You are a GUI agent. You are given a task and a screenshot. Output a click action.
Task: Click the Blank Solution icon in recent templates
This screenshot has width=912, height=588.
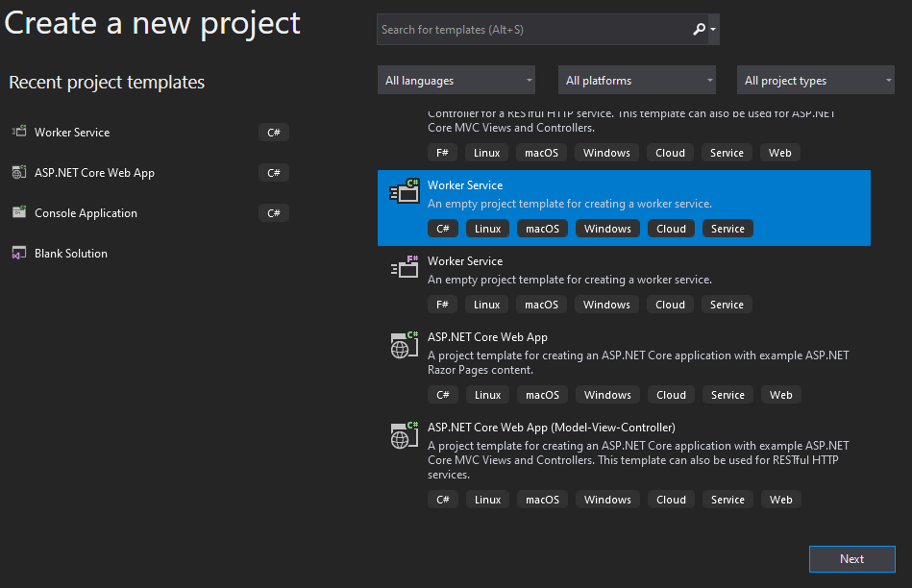point(17,253)
